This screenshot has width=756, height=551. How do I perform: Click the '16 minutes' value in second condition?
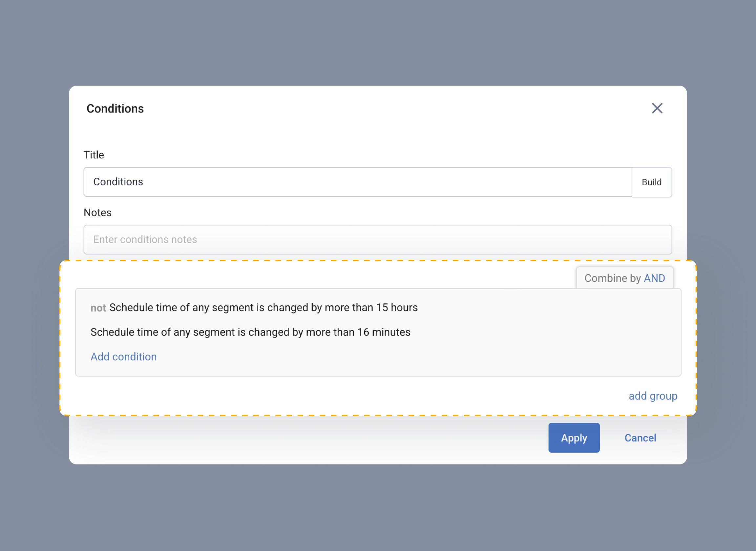point(384,332)
